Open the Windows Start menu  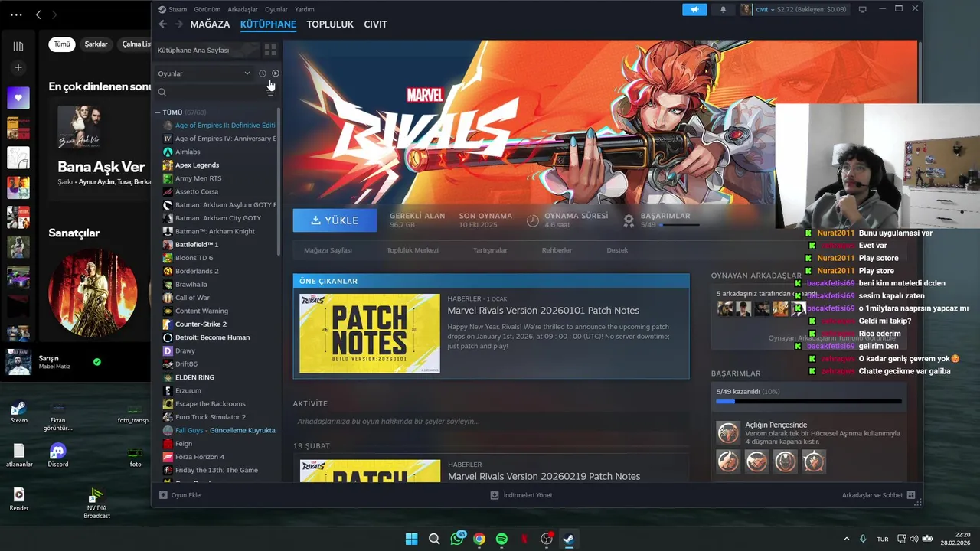coord(411,539)
